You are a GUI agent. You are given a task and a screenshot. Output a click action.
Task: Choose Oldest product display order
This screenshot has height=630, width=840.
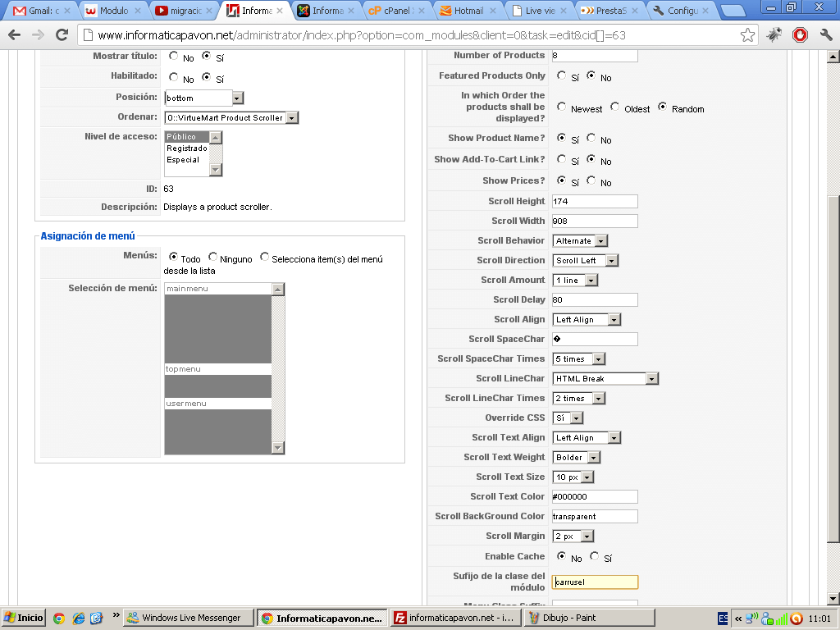pyautogui.click(x=615, y=107)
